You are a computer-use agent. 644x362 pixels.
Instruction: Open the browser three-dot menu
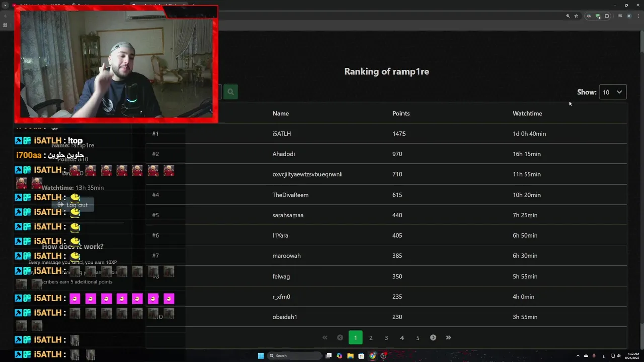pos(637,16)
